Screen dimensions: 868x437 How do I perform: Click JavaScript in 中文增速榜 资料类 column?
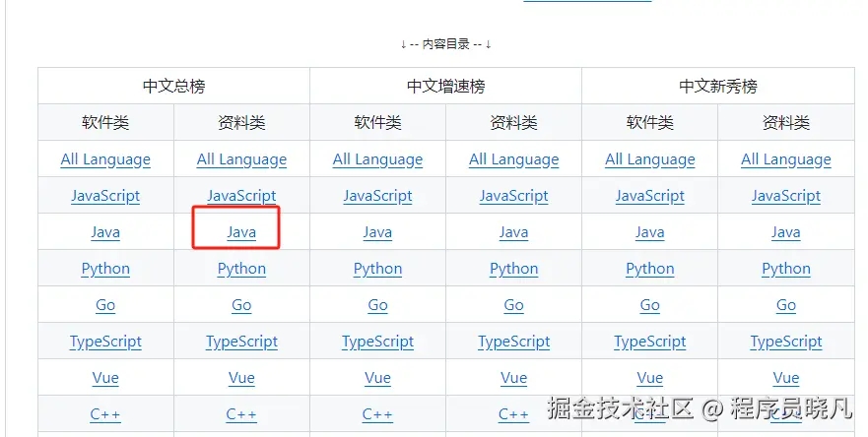pyautogui.click(x=513, y=196)
